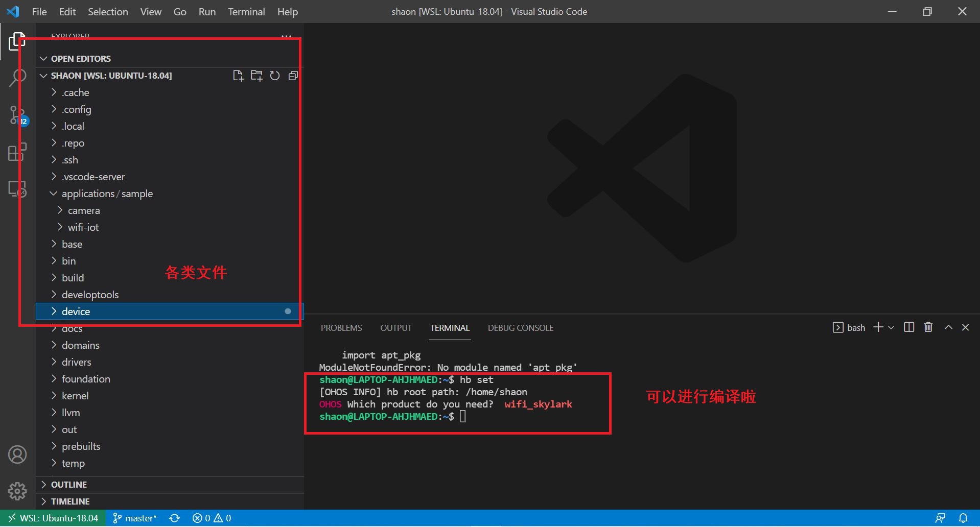Select the out folder
The height and width of the screenshot is (527, 980).
[170, 429]
